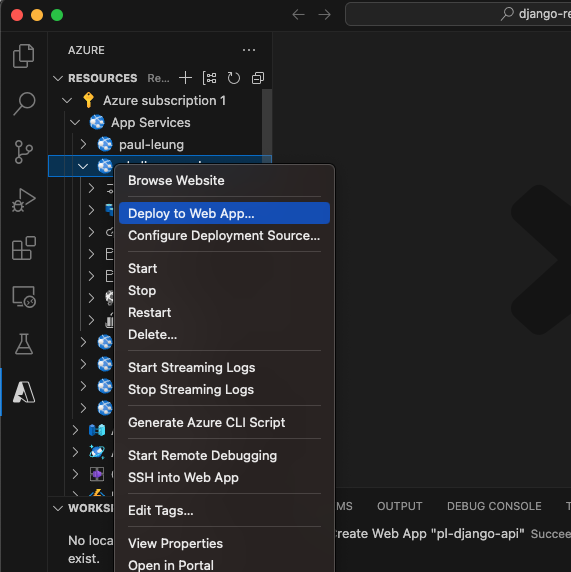
Task: Choose Start Streaming Logs
Action: [x=224, y=367]
